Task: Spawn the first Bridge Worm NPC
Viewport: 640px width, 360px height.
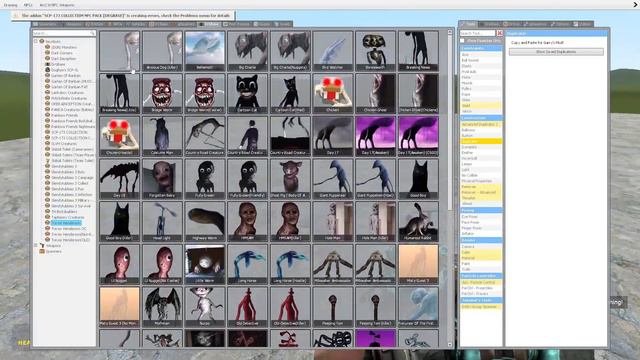Action: click(162, 93)
